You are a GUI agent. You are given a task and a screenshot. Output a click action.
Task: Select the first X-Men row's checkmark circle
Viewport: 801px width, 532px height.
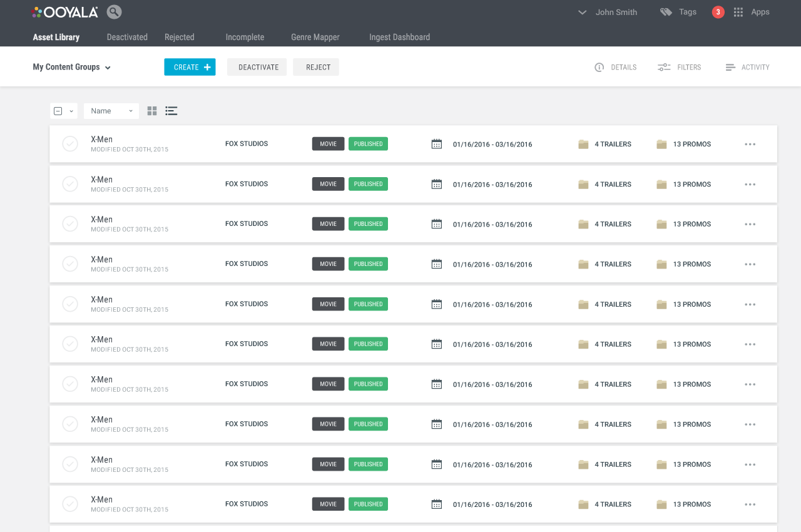(70, 144)
